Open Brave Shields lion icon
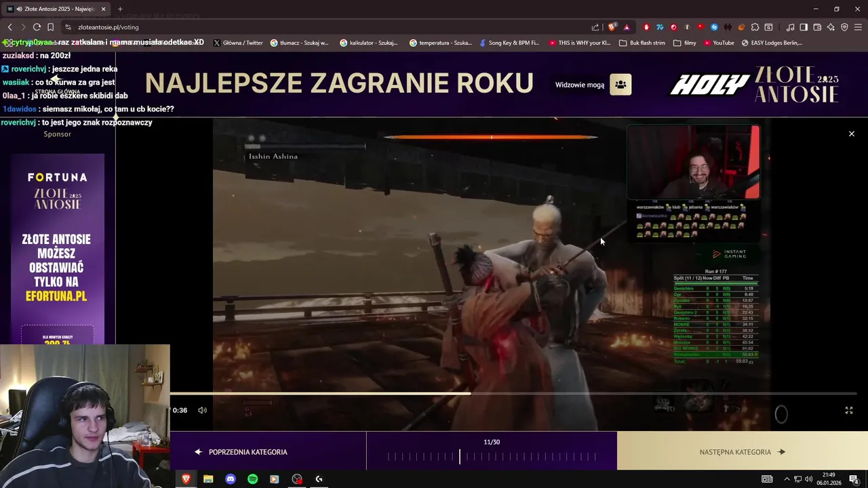868x488 pixels. (612, 27)
